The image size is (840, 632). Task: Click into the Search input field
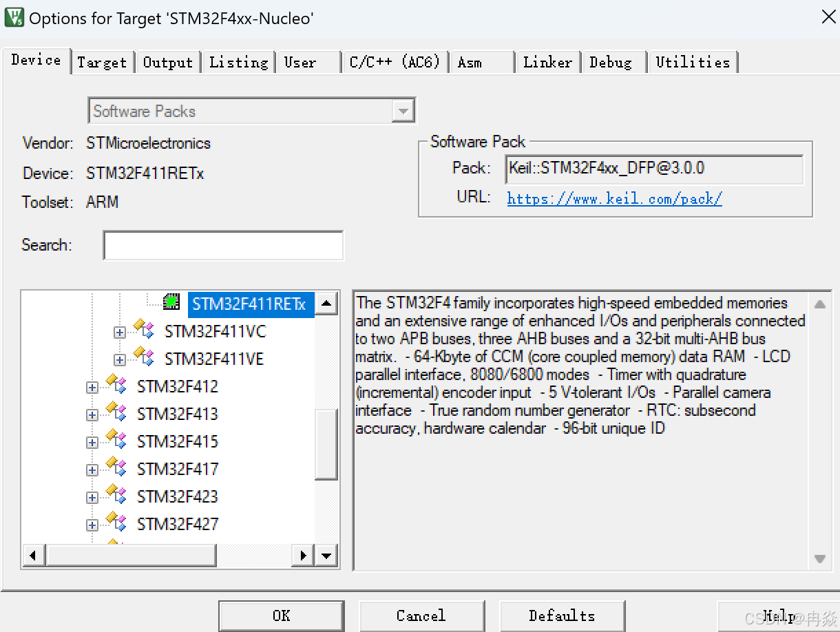point(223,245)
